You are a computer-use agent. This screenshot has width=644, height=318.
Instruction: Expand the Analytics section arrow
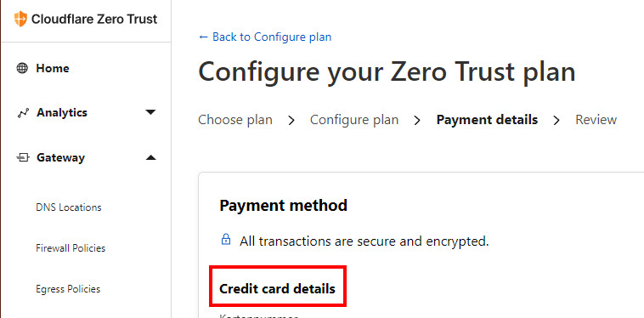[150, 112]
